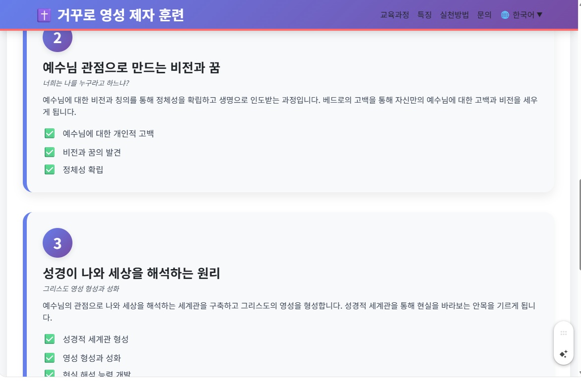Click the number 2 circle badge
581x392 pixels.
[x=58, y=38]
